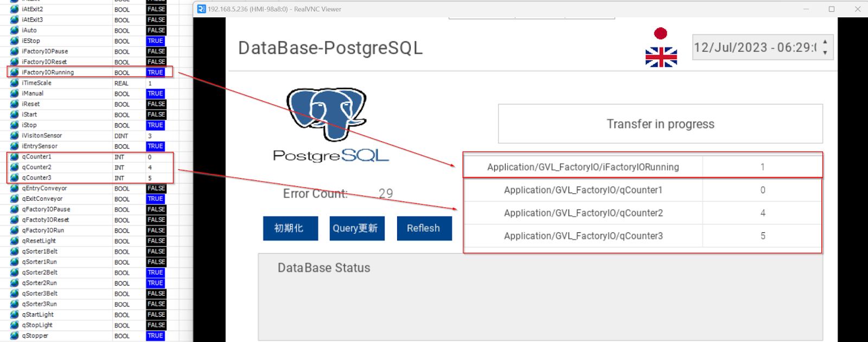Click the qExitConveyor variable icon
This screenshot has height=342, width=868.
[15, 199]
